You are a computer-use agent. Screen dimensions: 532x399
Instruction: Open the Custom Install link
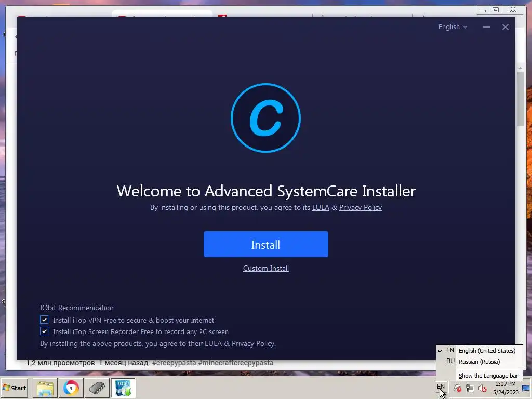[265, 269]
